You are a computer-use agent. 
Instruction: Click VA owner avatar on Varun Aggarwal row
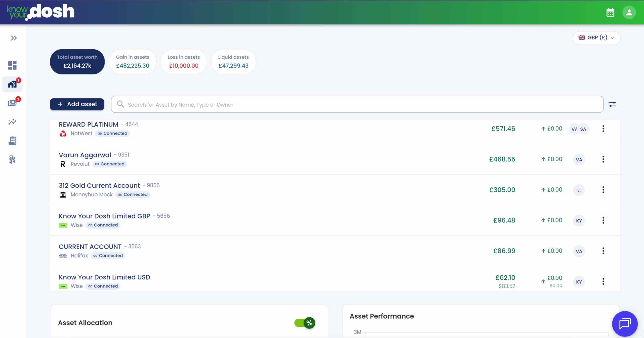pyautogui.click(x=579, y=160)
